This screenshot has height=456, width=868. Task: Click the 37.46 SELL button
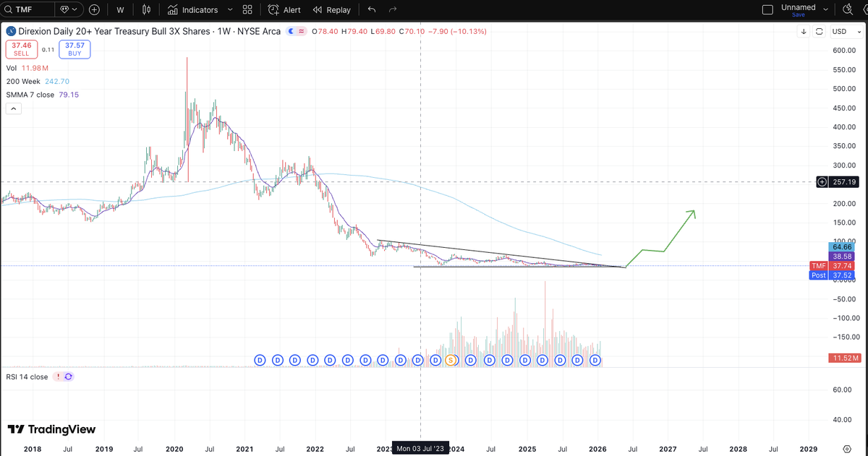(20, 49)
